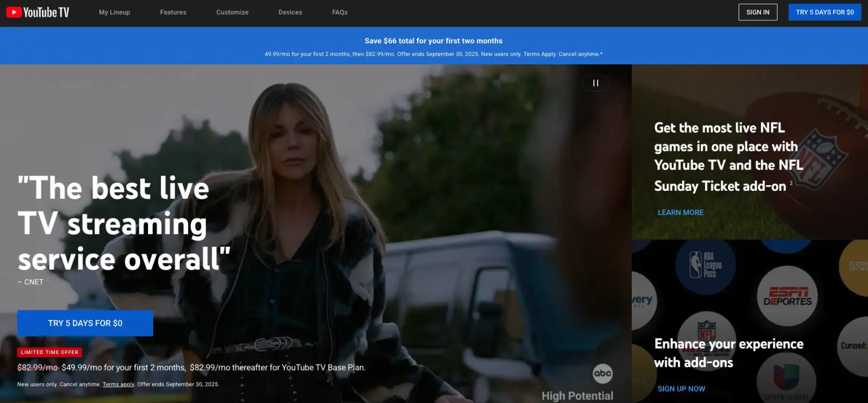Click the Sign In button
868x403 pixels.
(758, 12)
